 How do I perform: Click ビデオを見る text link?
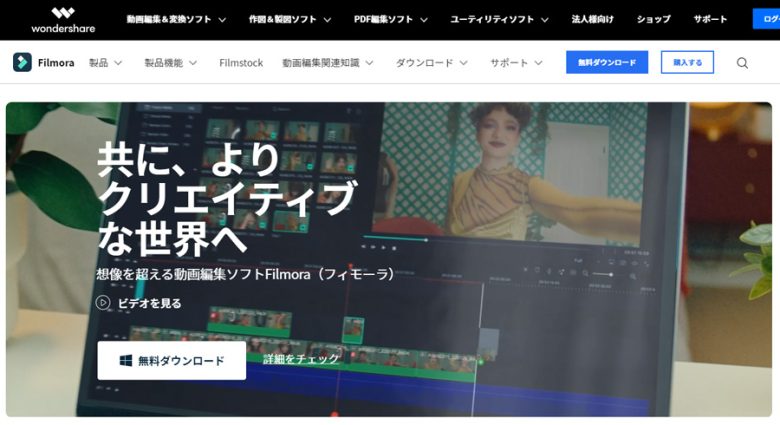149,303
